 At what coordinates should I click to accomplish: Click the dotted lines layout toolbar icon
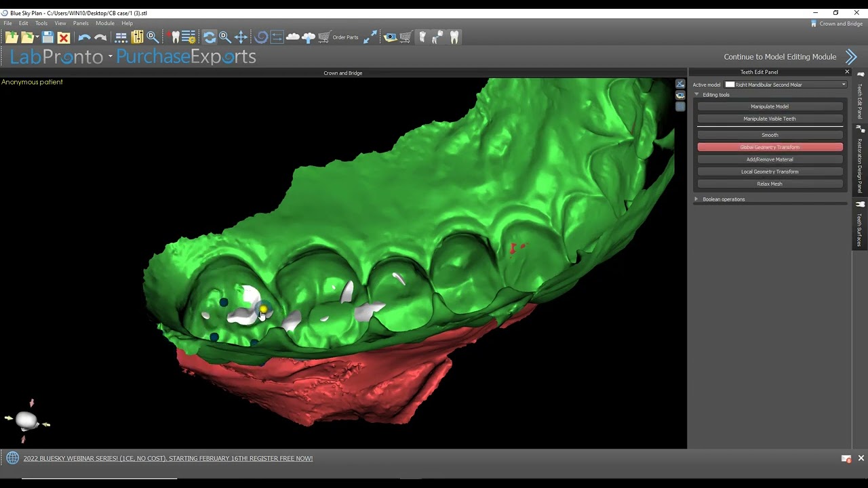pos(121,37)
